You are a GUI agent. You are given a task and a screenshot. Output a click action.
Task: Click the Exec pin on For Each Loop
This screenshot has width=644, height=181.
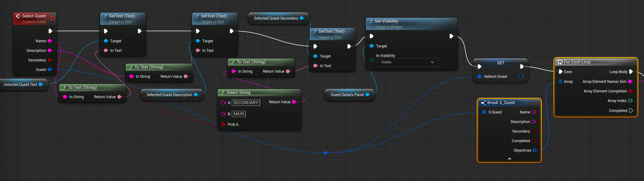tap(561, 72)
